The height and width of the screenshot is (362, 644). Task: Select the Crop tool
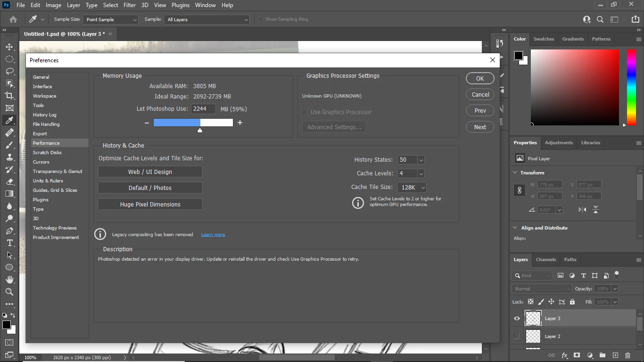pos(9,96)
